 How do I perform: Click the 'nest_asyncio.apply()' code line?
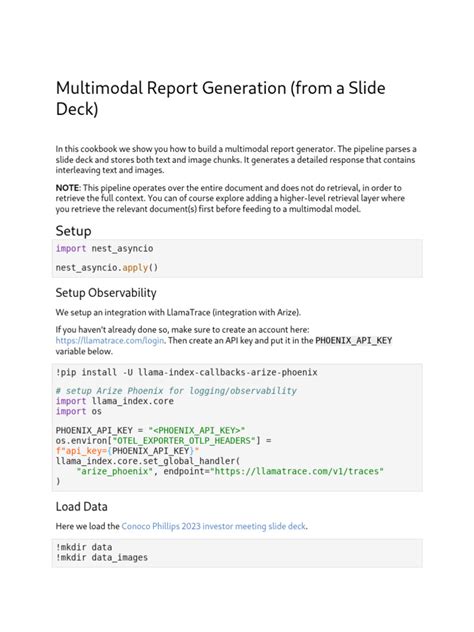107,268
